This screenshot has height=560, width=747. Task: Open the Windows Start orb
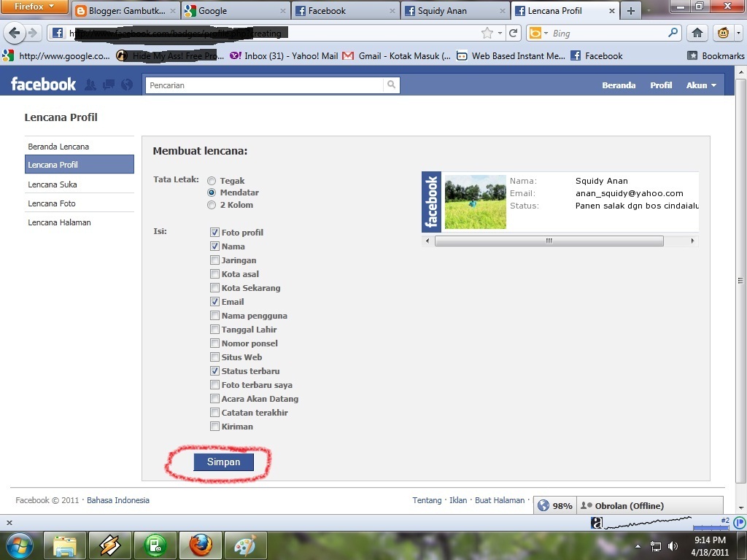coord(19,545)
